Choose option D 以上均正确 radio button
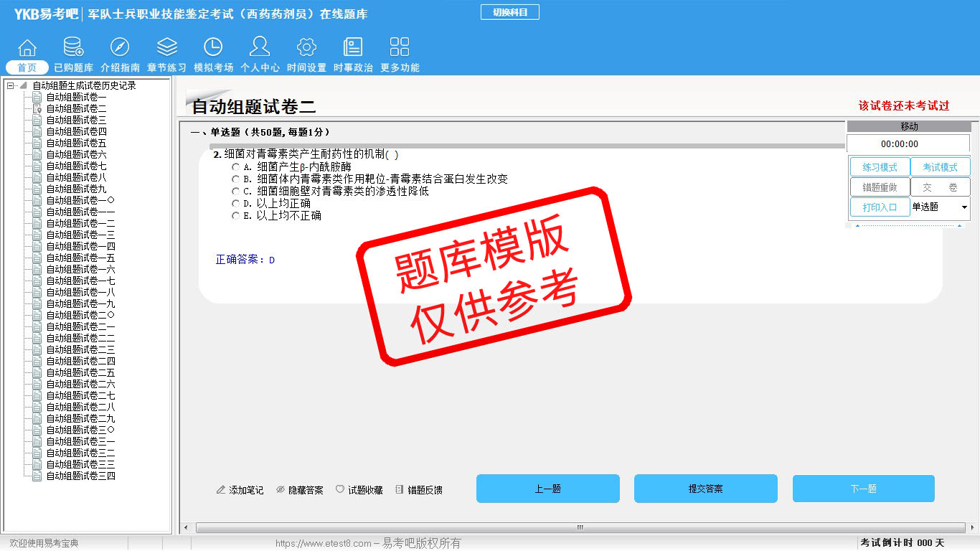Screen dimensions: 980x551 (x=236, y=204)
